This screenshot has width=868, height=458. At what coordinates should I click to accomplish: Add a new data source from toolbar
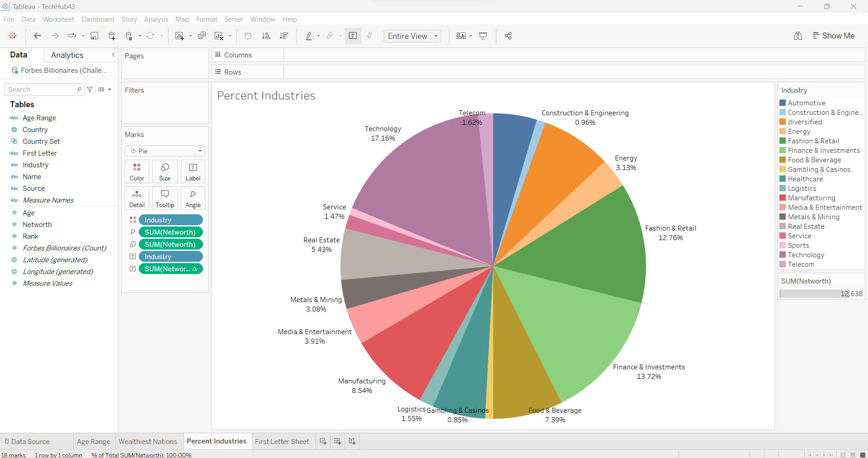(x=112, y=36)
